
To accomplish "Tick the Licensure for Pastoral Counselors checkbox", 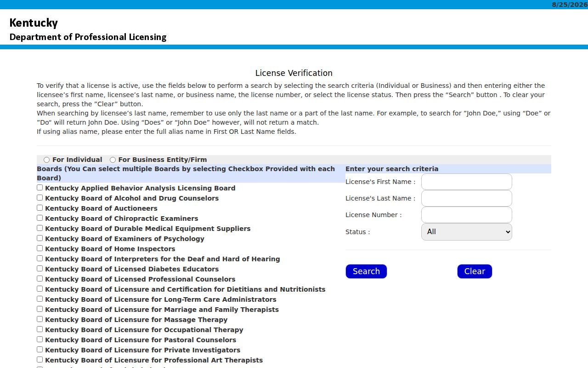I will pyautogui.click(x=40, y=339).
